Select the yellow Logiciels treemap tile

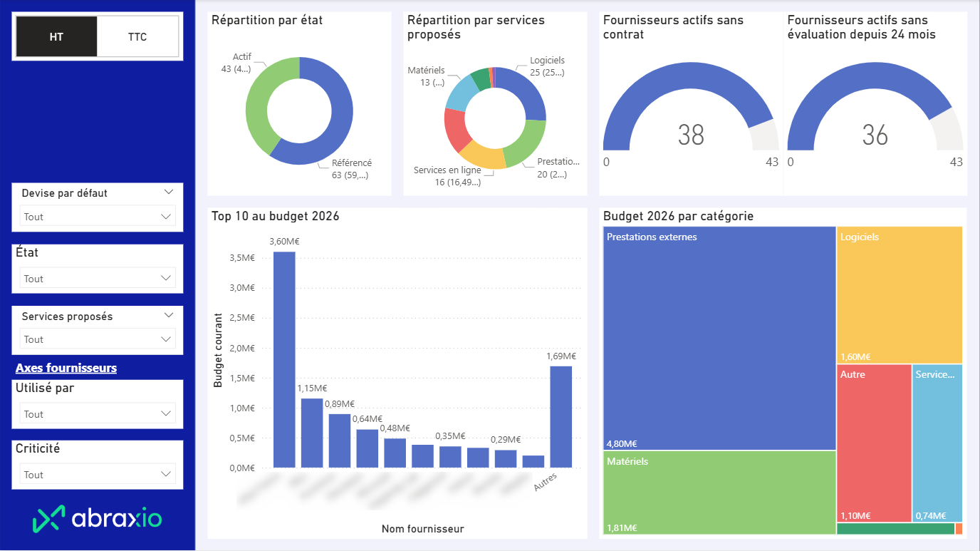[899, 294]
